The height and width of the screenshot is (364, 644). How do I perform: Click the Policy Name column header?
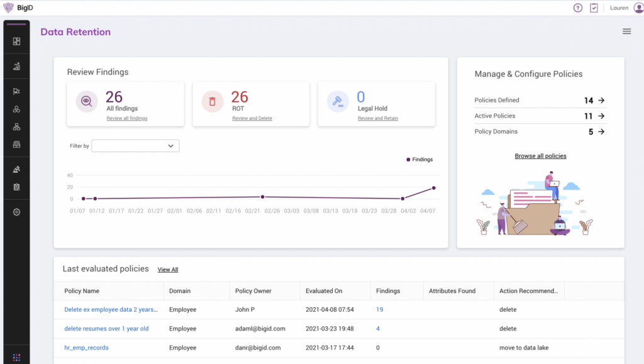coord(82,291)
